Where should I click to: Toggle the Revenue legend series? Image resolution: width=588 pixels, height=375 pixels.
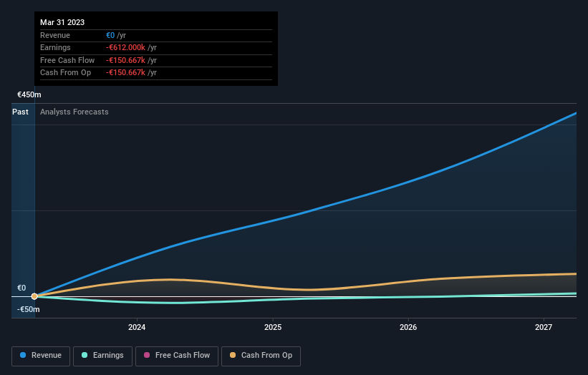41,356
